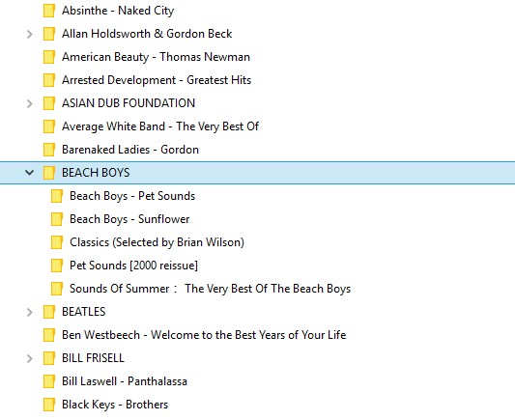Click the folder icon for Barenaked Ladies - Gordon
The width and height of the screenshot is (515, 420).
point(49,150)
